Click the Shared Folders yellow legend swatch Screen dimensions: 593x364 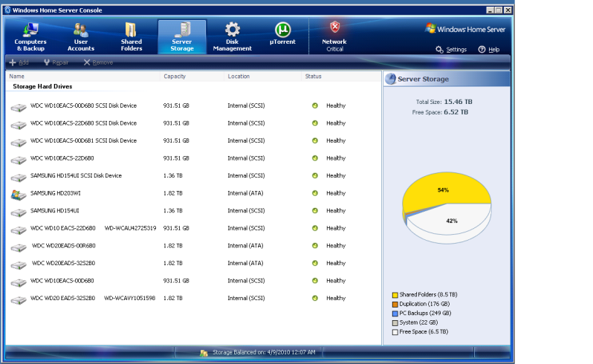pos(395,295)
